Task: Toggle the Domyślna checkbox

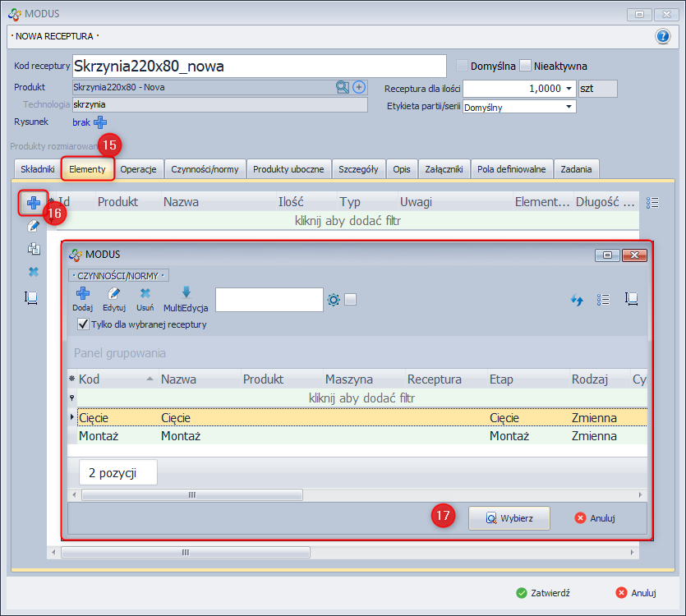Action: [x=463, y=66]
